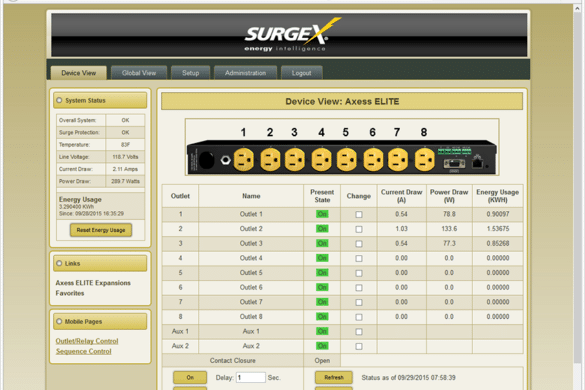Click green On state indicator for Outlet 2

(x=322, y=229)
